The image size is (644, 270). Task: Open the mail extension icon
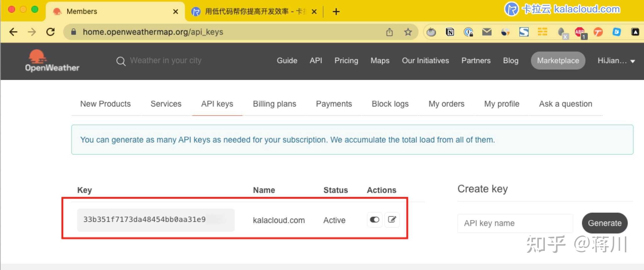pyautogui.click(x=487, y=32)
